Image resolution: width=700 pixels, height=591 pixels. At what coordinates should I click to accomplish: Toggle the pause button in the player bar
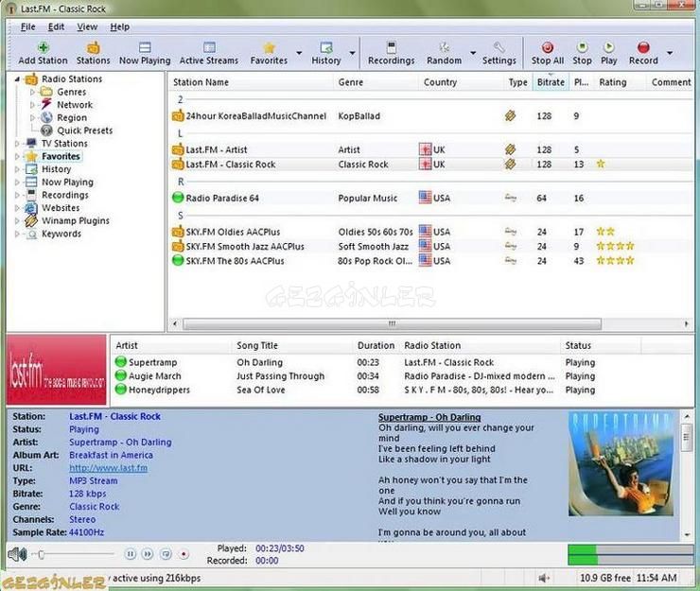pyautogui.click(x=131, y=554)
